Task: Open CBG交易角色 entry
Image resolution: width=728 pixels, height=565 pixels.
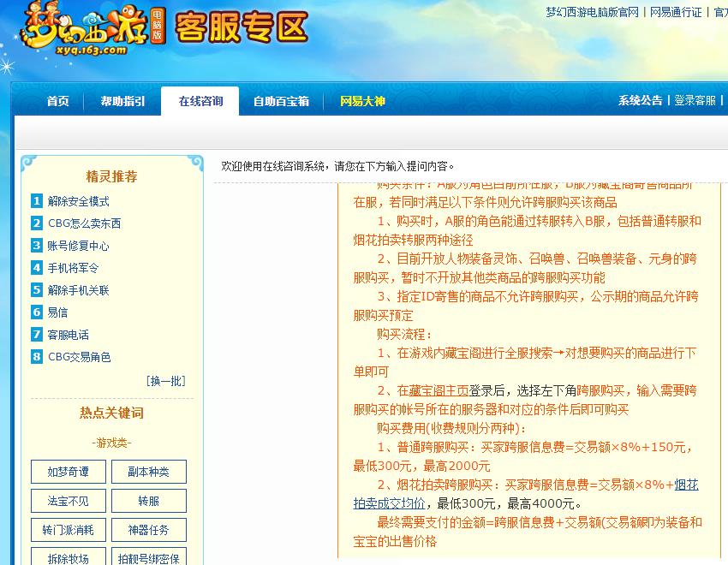Action: point(81,356)
